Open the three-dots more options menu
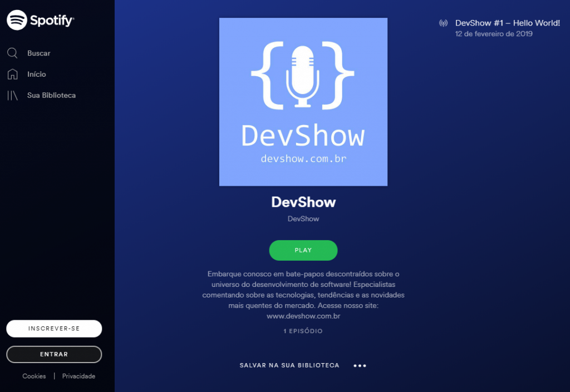Image resolution: width=570 pixels, height=392 pixels. [360, 366]
